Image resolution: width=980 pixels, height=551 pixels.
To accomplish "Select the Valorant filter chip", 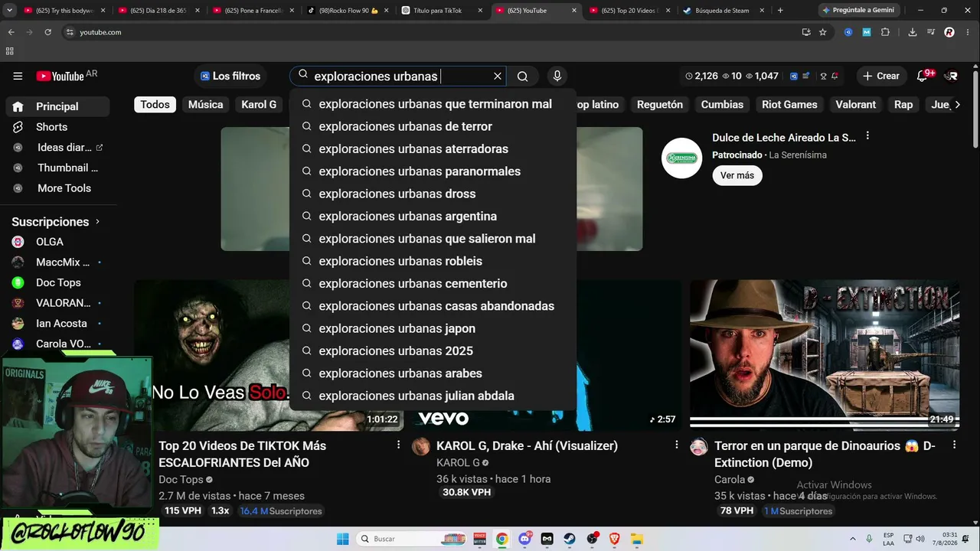I will 855,105.
